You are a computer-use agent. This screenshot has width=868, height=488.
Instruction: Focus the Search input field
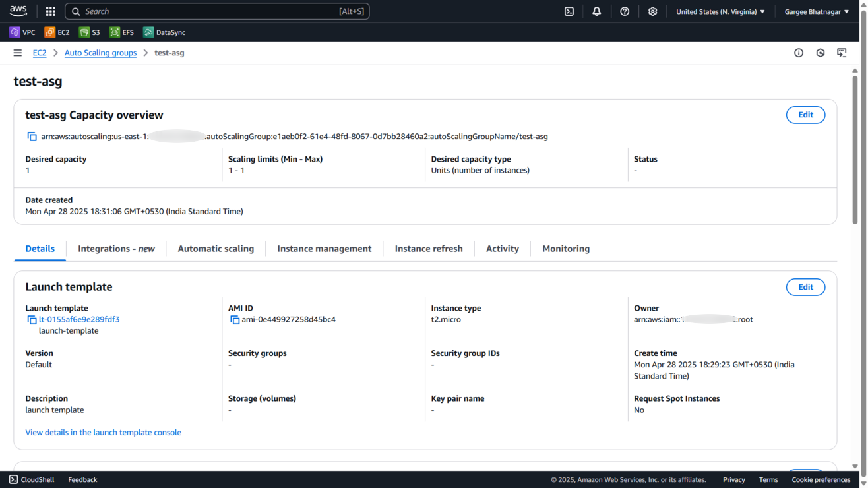pos(217,11)
